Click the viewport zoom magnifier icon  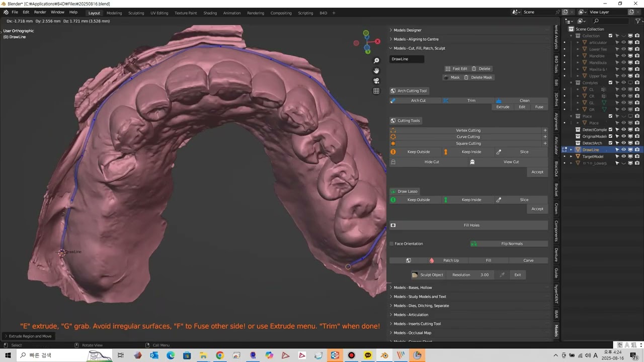(376, 61)
